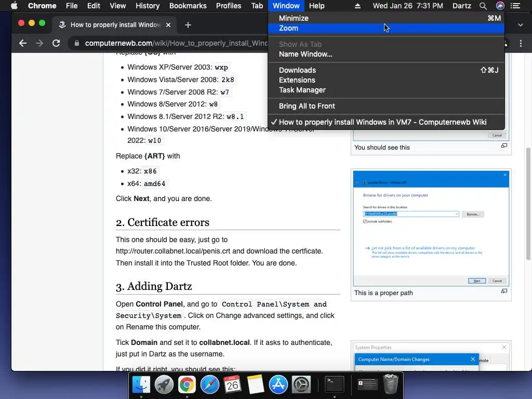Open the 'Browse for drivers' screenshot thumbnail
Viewport: 532px width, 399px height.
tap(431, 229)
